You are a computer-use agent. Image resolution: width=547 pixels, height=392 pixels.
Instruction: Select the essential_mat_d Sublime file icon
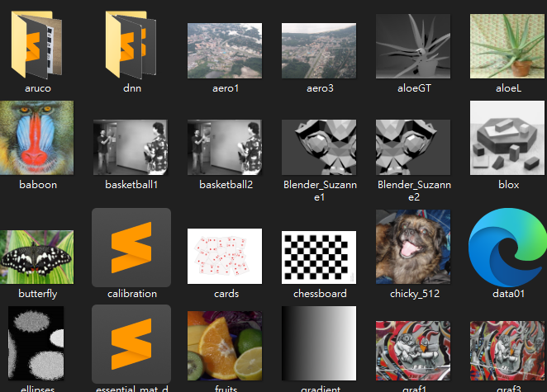click(x=131, y=342)
